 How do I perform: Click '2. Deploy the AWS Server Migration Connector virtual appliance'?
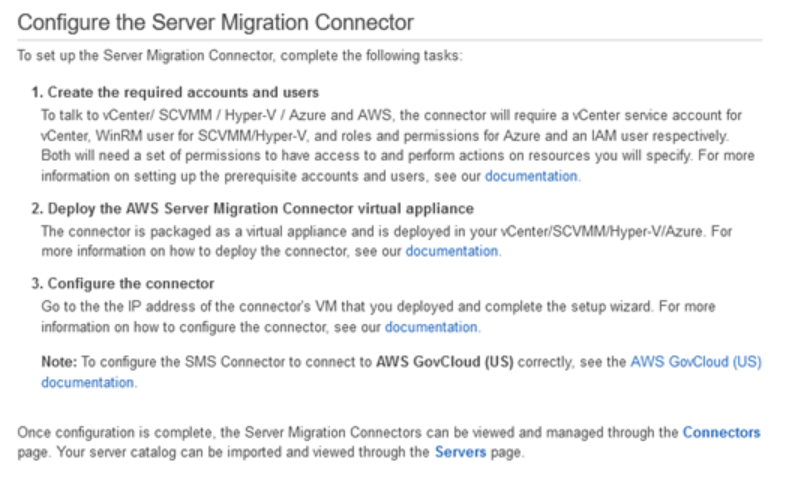253,209
